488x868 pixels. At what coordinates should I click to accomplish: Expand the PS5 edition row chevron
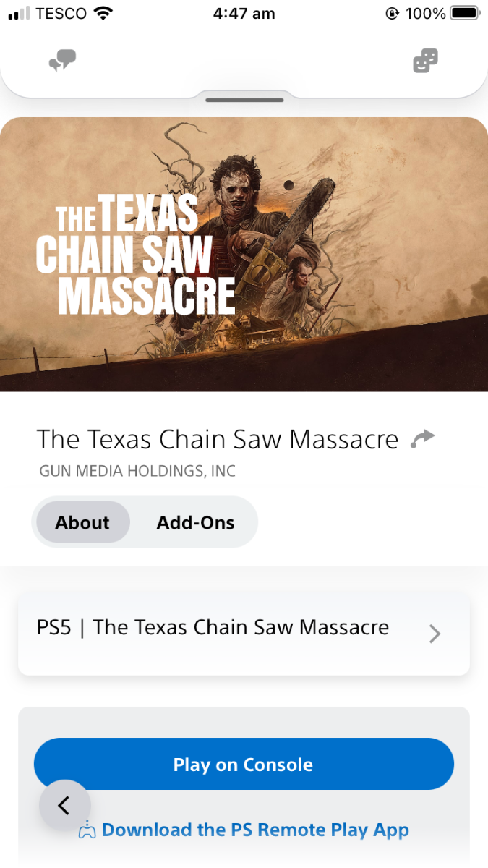coord(435,634)
